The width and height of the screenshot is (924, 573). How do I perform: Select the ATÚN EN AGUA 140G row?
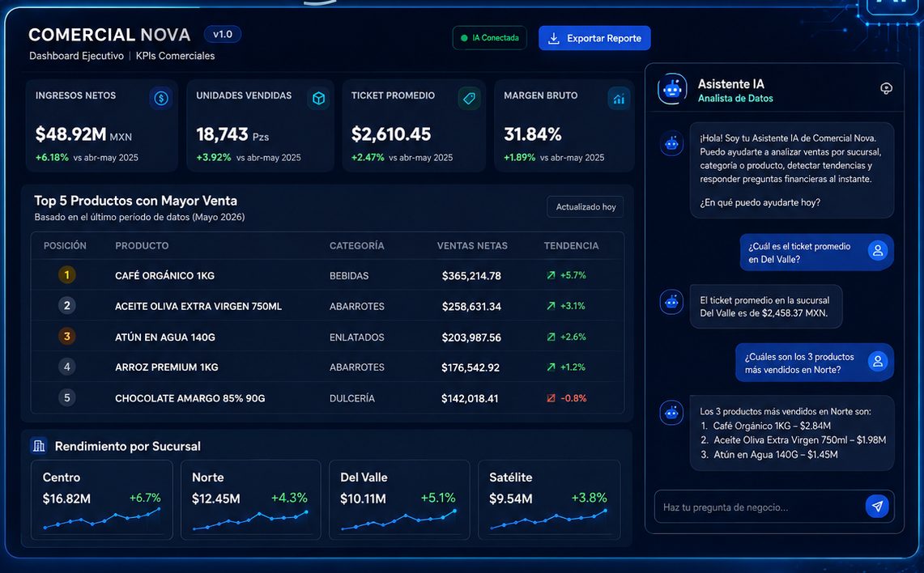click(x=328, y=336)
